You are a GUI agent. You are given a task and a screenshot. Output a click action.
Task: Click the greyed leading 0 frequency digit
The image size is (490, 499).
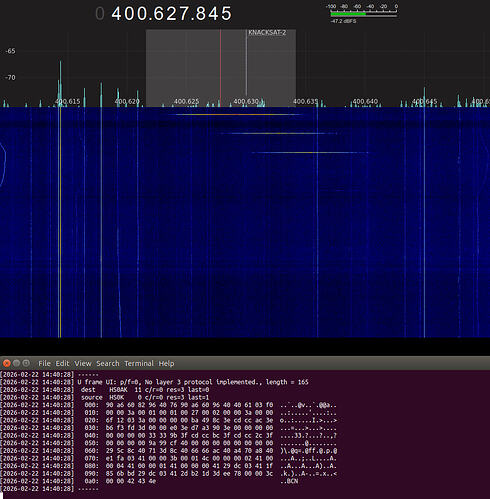pyautogui.click(x=100, y=14)
